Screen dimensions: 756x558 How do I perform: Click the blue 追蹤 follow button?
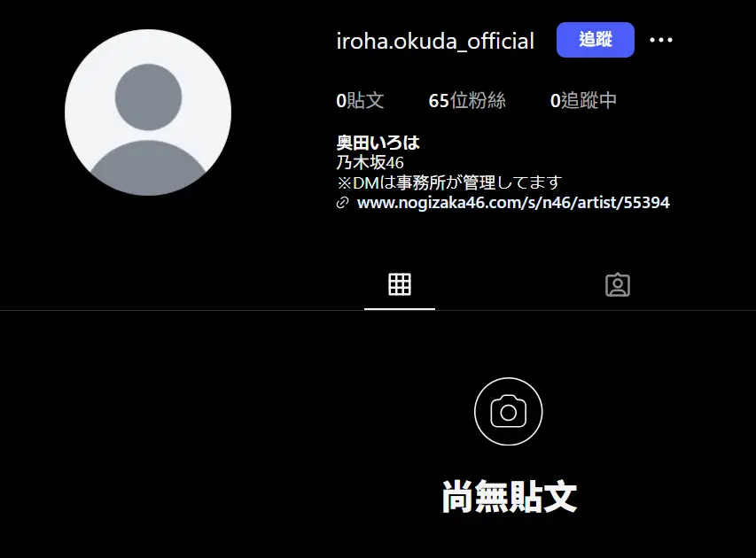pyautogui.click(x=595, y=40)
